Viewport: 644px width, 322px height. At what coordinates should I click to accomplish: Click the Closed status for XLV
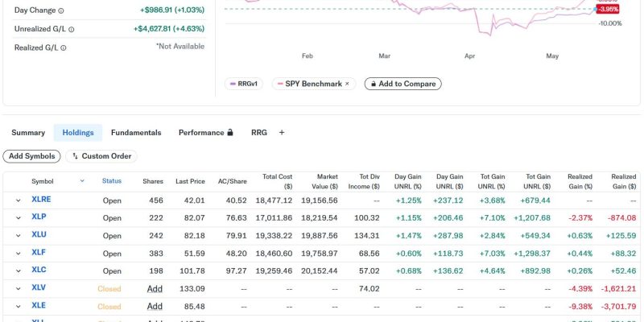click(x=109, y=289)
